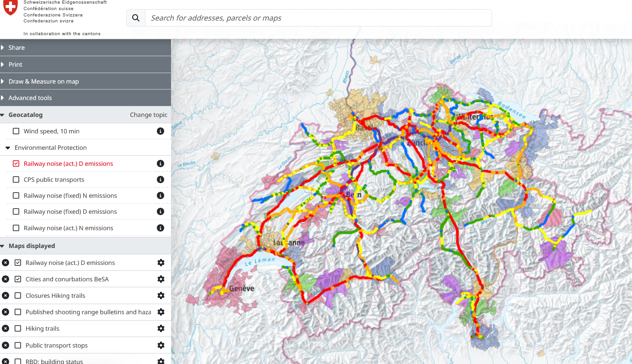Open the Print menu section
This screenshot has width=632, height=364.
pyautogui.click(x=16, y=64)
